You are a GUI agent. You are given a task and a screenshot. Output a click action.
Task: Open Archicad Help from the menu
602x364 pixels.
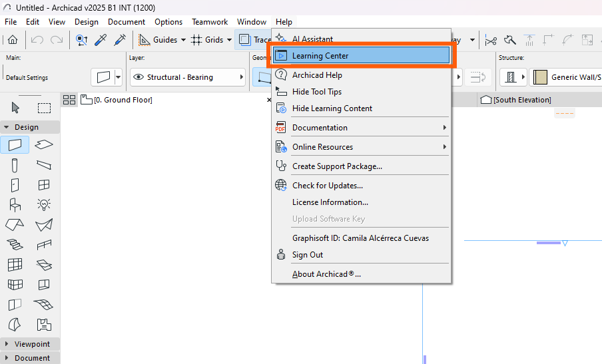pos(361,75)
